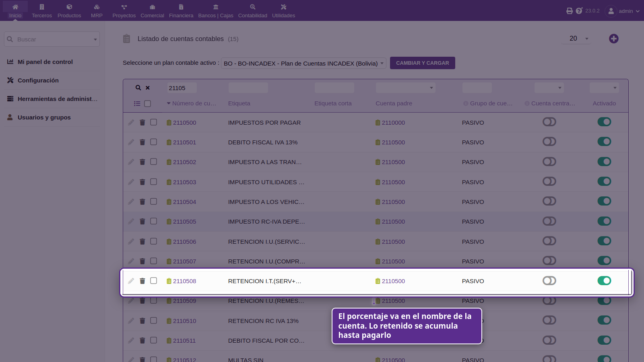Open the MRP menu
This screenshot has width=644, height=362.
[97, 11]
